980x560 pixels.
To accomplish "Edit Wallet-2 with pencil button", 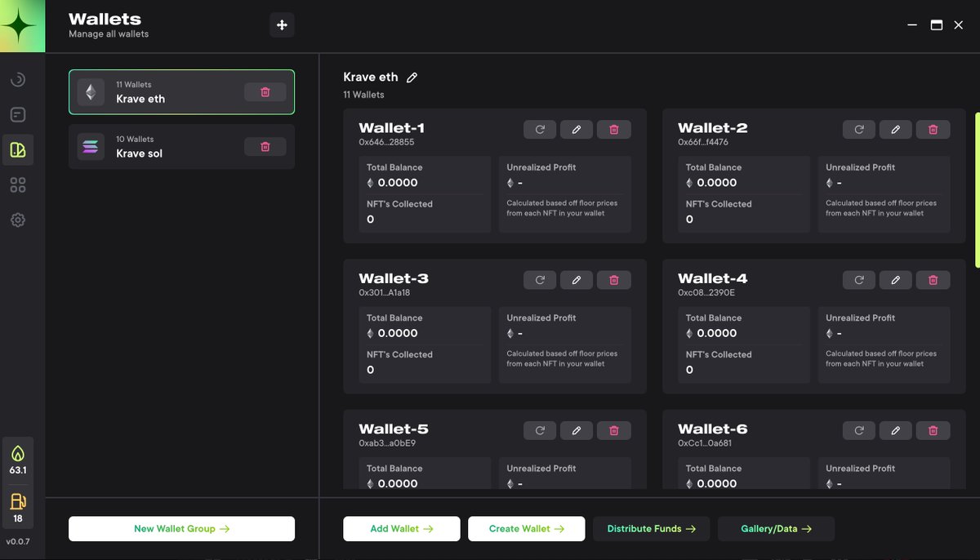I will [896, 130].
